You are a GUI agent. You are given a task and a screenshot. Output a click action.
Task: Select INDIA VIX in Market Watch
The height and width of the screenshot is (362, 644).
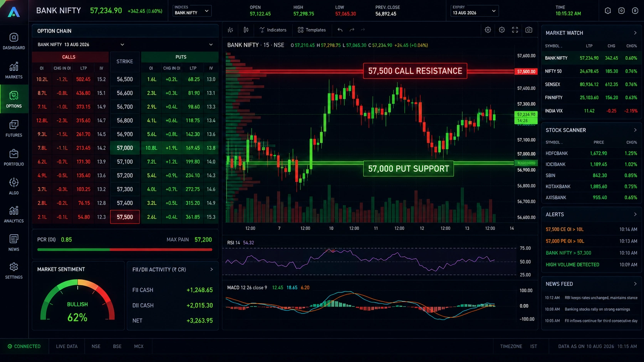(591, 111)
